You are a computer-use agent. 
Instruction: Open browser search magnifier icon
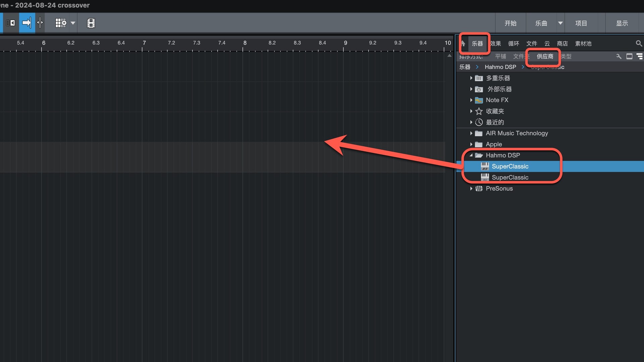click(x=639, y=43)
